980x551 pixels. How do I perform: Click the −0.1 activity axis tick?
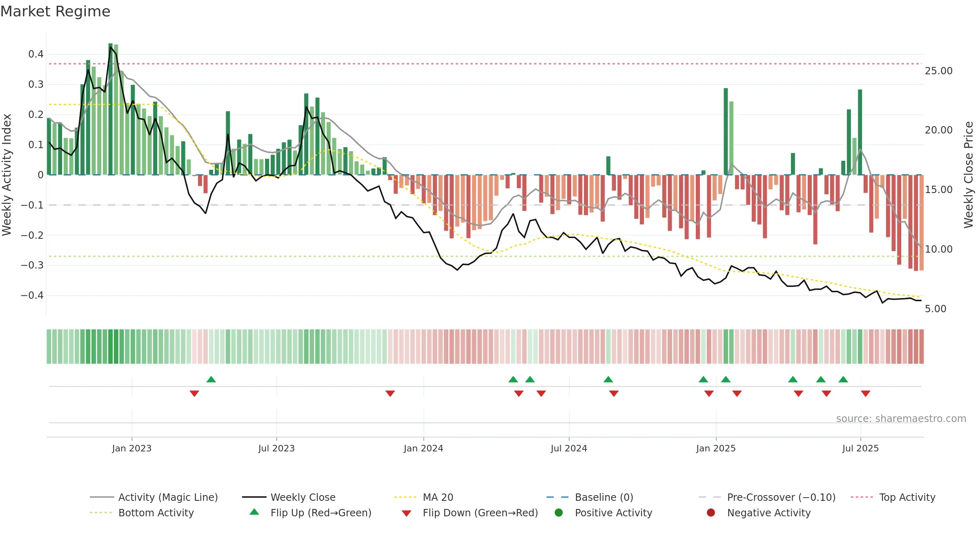pyautogui.click(x=32, y=205)
